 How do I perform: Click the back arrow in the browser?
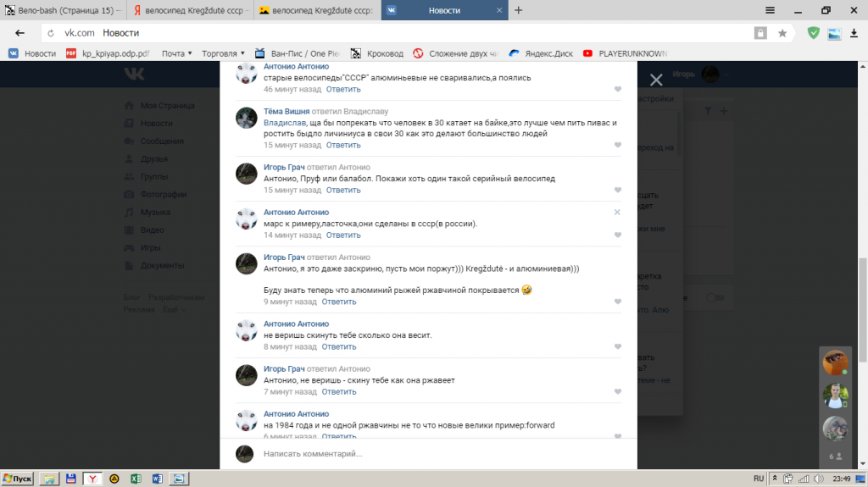pyautogui.click(x=19, y=33)
